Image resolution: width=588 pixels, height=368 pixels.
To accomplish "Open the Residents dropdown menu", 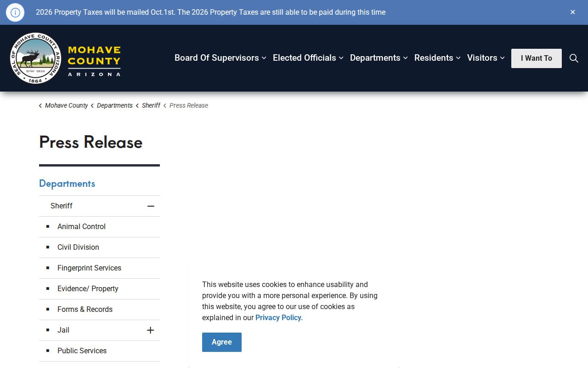I will click(x=437, y=58).
